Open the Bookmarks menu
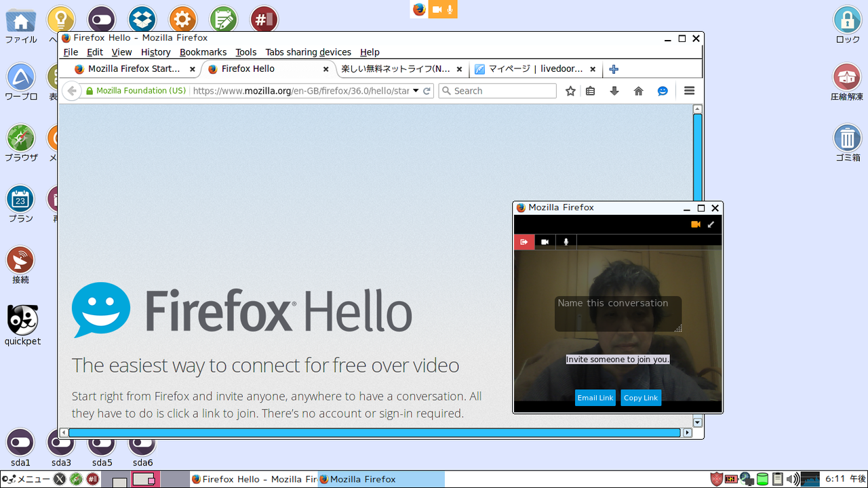868x488 pixels. point(203,52)
